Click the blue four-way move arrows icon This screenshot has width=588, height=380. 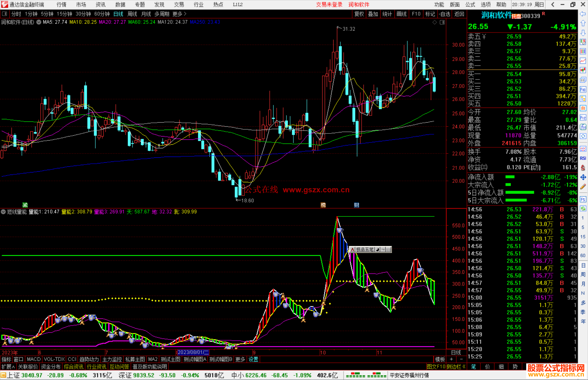point(583,177)
